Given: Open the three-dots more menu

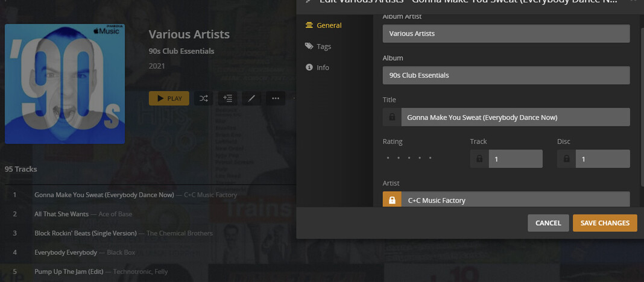Looking at the screenshot, I should coord(276,98).
